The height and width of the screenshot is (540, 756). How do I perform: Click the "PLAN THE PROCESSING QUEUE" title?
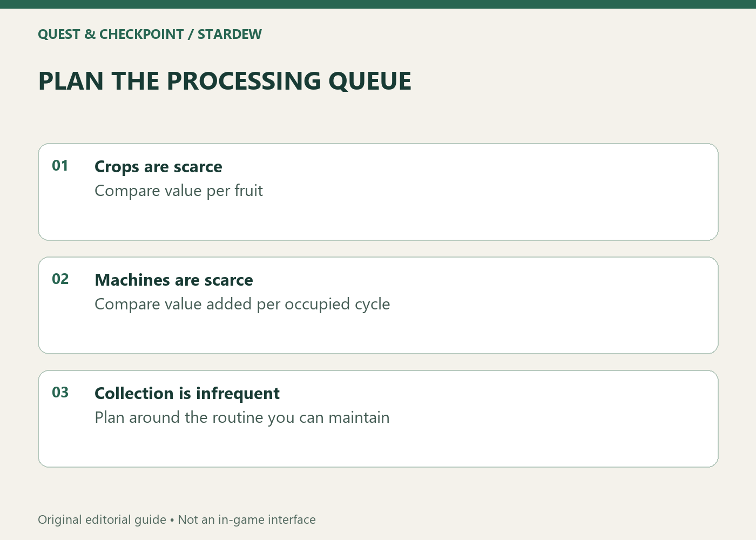point(225,81)
